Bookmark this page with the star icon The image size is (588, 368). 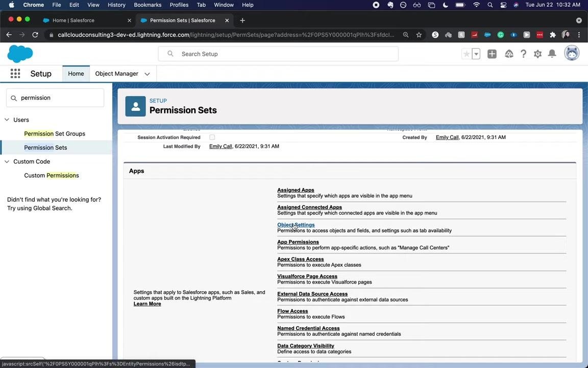[419, 35]
